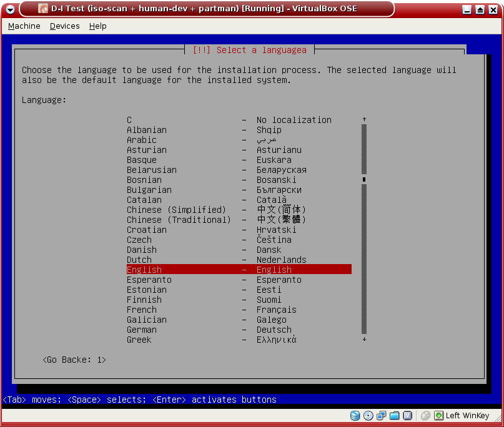504x427 pixels.
Task: Click the CD/DVD optical drive icon
Action: point(368,415)
